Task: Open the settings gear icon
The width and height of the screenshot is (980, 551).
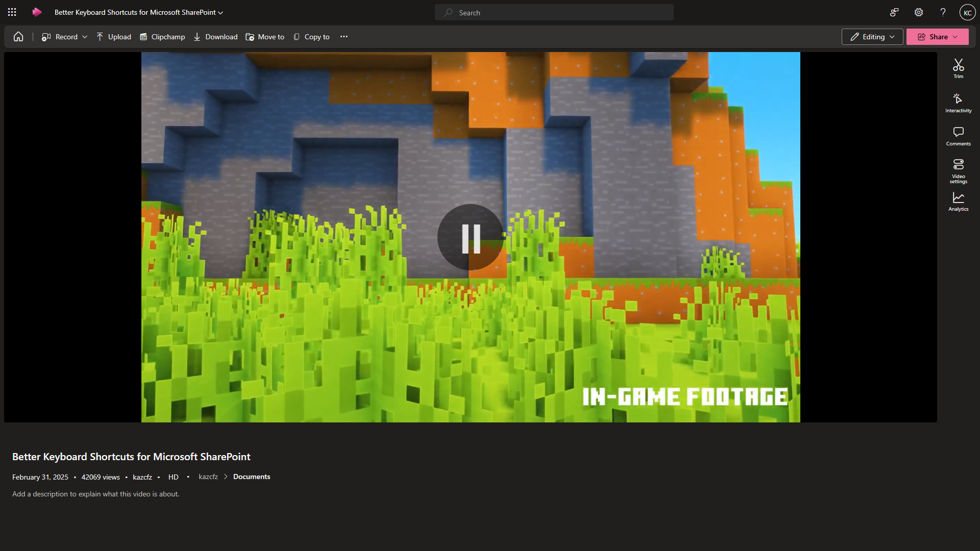Action: tap(919, 12)
